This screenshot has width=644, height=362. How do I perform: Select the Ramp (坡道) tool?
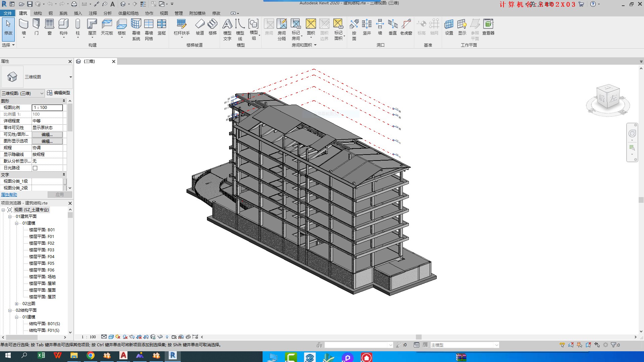click(x=200, y=27)
